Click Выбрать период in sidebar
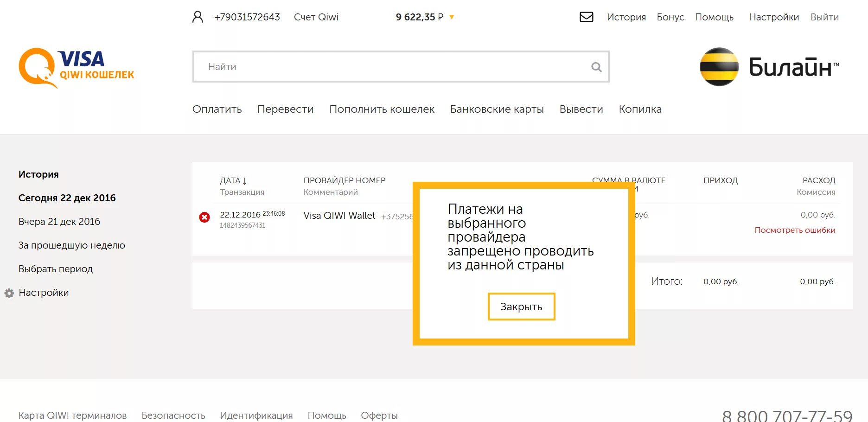 pyautogui.click(x=56, y=269)
